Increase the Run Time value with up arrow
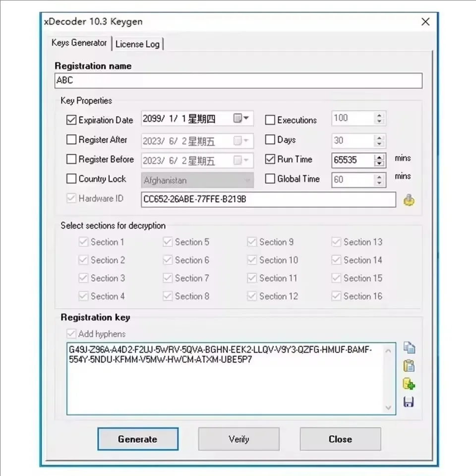 pyautogui.click(x=379, y=157)
